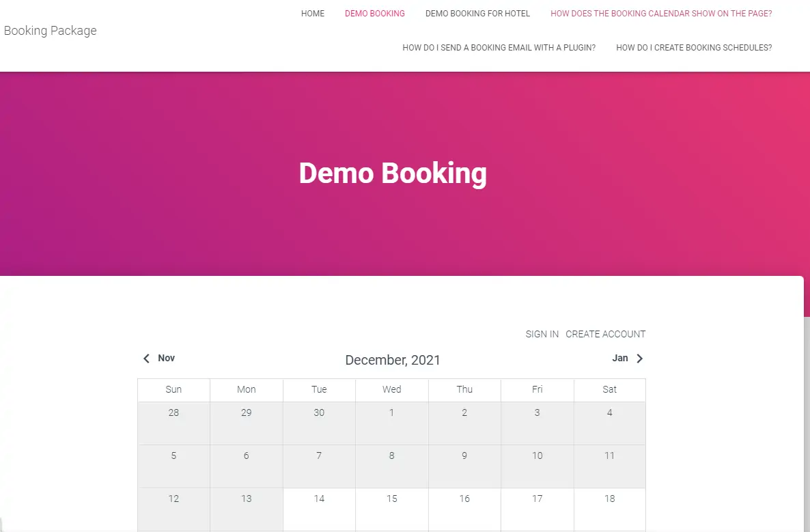Click the previous month left chevron
This screenshot has height=532, width=810.
tap(146, 359)
